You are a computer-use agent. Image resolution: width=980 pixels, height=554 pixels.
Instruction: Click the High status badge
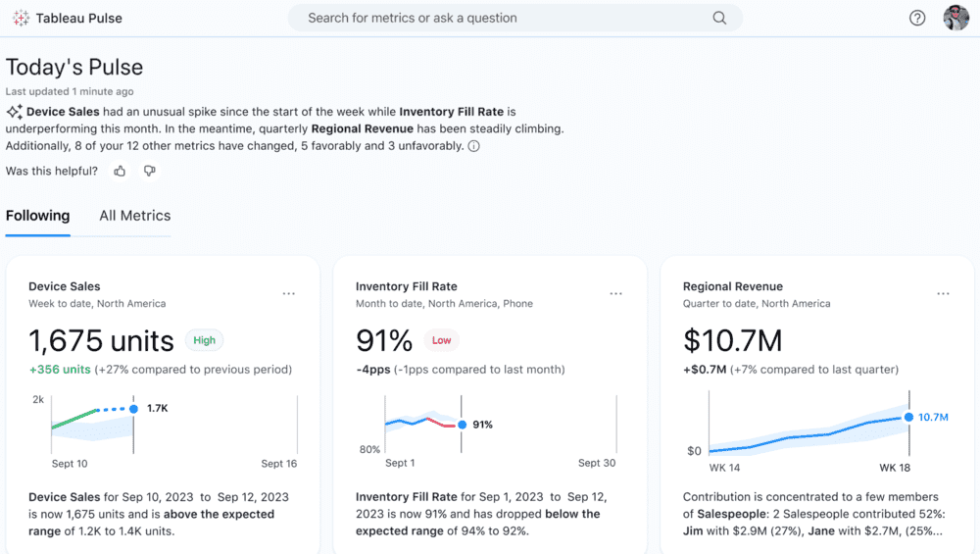(x=205, y=340)
